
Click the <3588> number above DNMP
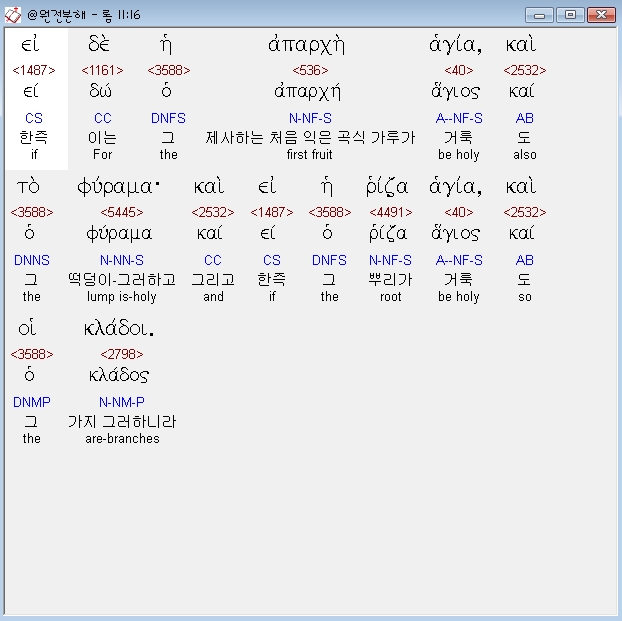(32, 354)
